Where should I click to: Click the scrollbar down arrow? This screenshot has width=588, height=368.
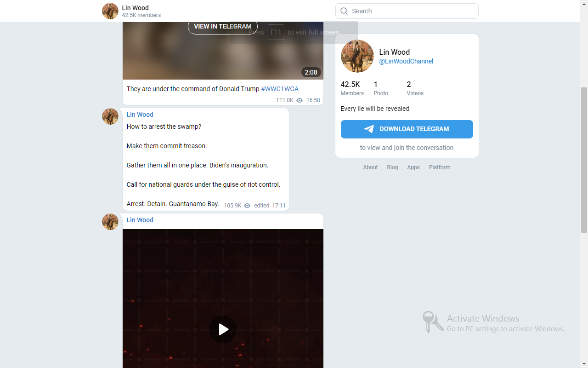[584, 364]
